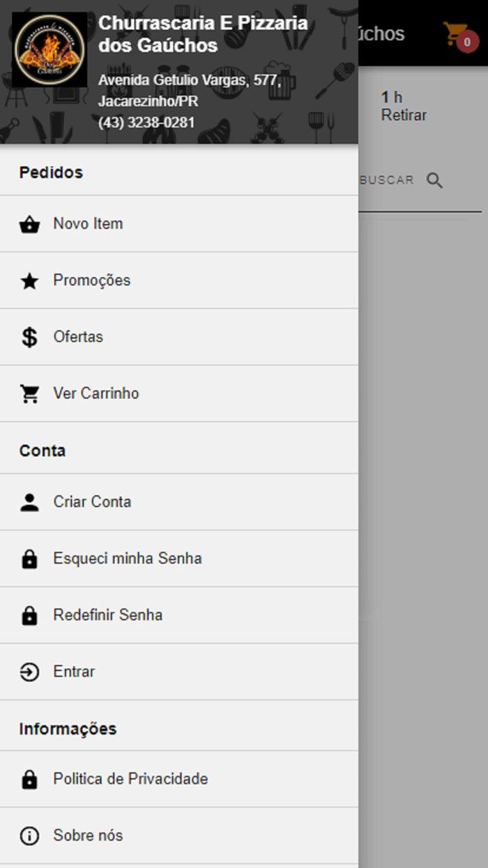Select Promoções from the side menu
The height and width of the screenshot is (868, 488).
click(x=92, y=280)
